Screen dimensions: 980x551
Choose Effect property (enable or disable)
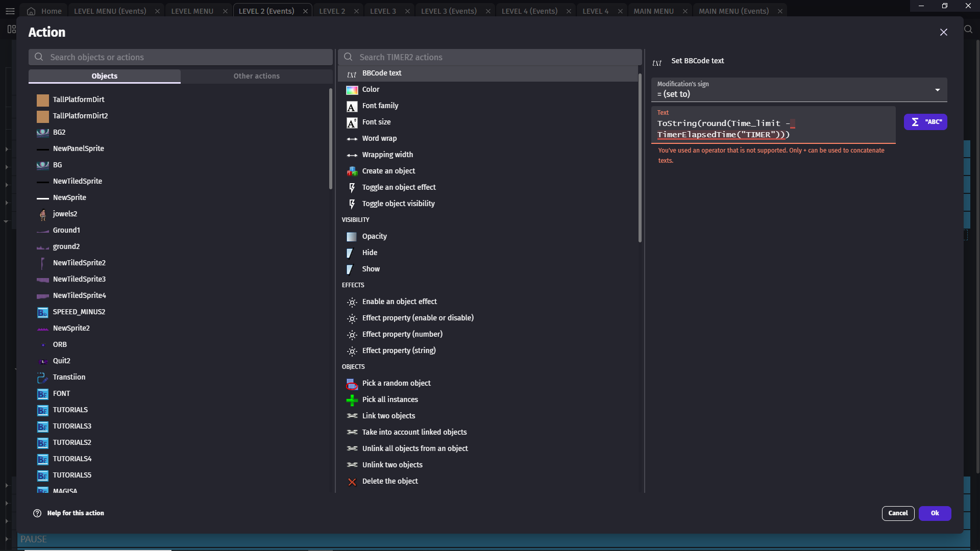pos(418,318)
